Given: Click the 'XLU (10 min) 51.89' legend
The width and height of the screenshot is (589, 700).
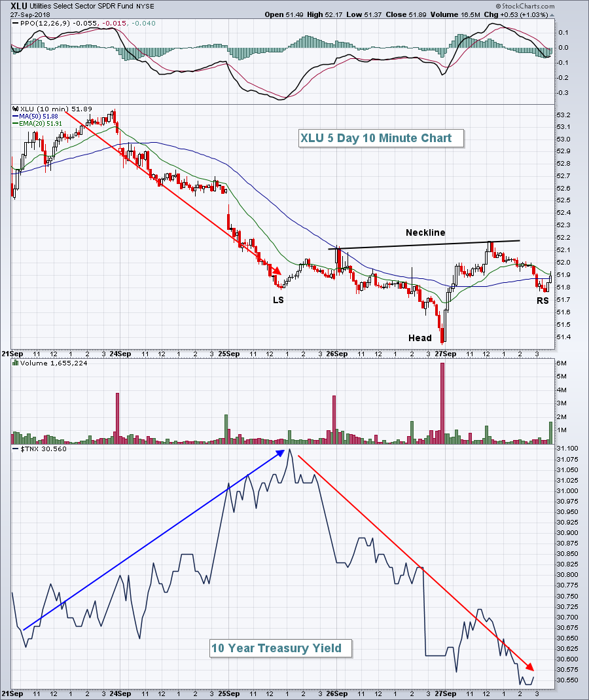Looking at the screenshot, I should point(52,109).
